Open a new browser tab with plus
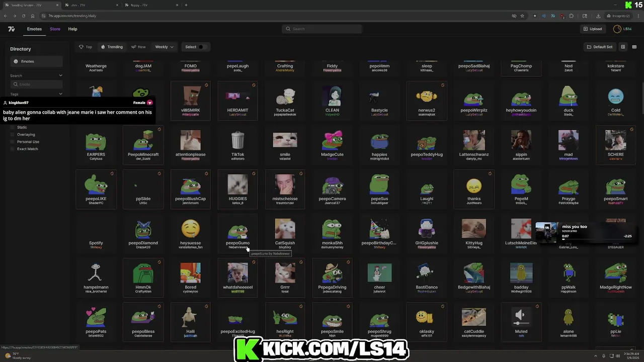The image size is (644, 362). [186, 5]
